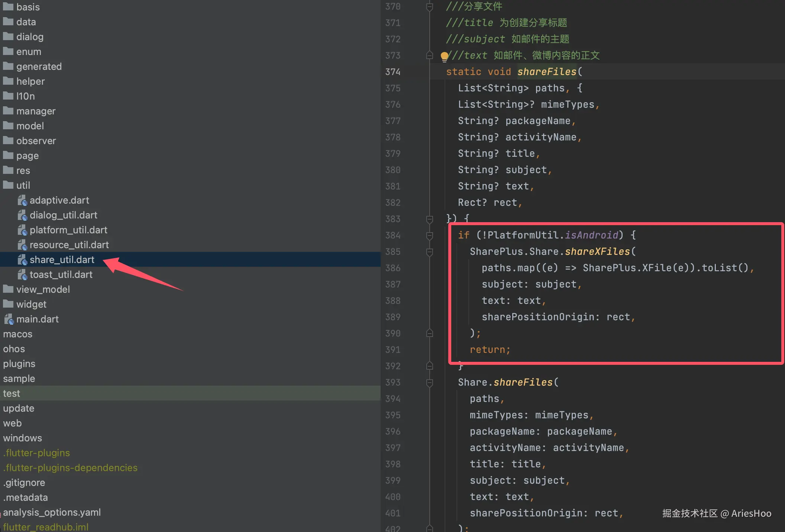The height and width of the screenshot is (532, 785).
Task: Click the util folder icon
Action: pyautogui.click(x=8, y=185)
